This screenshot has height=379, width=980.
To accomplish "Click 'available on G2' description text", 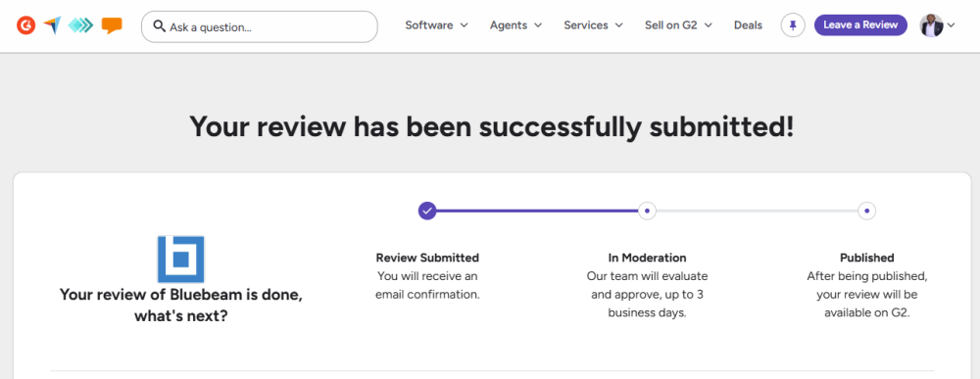I will (x=867, y=312).
